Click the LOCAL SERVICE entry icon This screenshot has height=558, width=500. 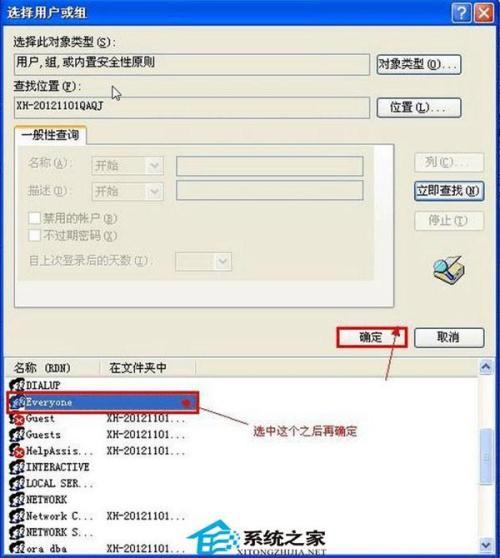pyautogui.click(x=17, y=484)
